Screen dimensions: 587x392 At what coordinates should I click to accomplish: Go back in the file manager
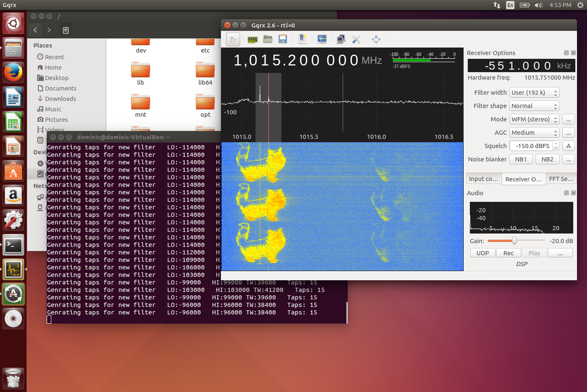(x=35, y=30)
